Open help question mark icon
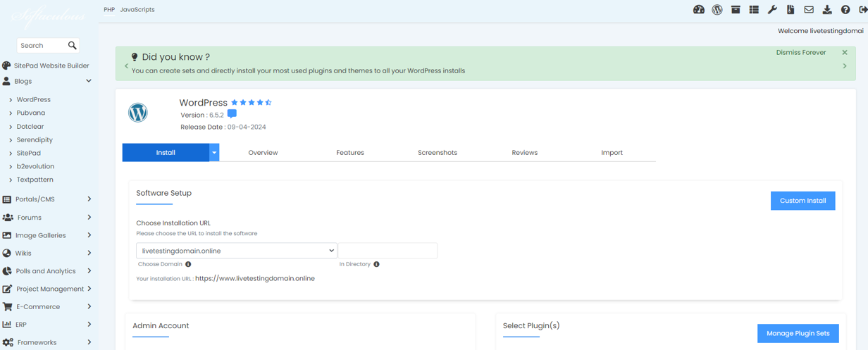868x350 pixels. coord(845,10)
